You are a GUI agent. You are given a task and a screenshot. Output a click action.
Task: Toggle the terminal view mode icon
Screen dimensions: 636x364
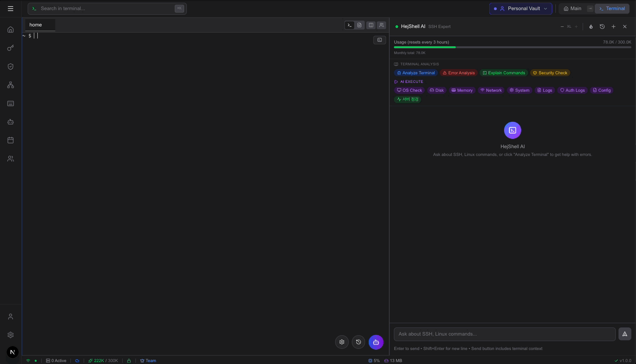pos(350,25)
